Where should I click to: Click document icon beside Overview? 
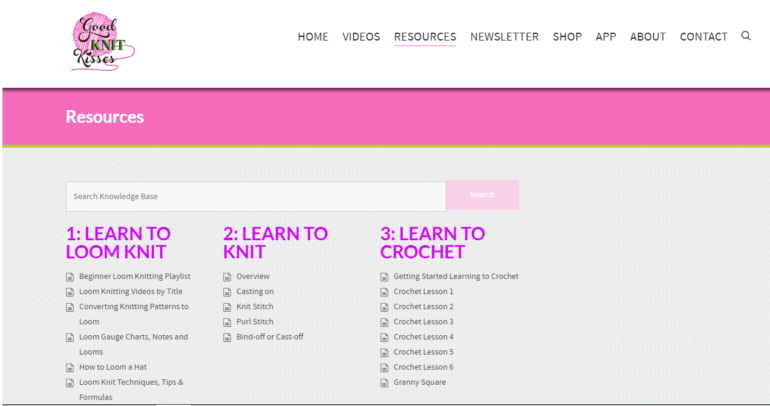[227, 277]
